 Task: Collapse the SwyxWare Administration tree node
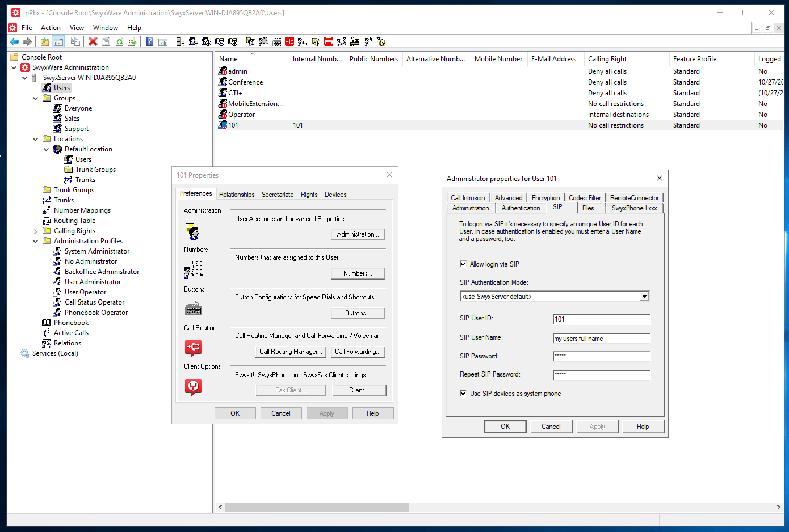click(14, 67)
